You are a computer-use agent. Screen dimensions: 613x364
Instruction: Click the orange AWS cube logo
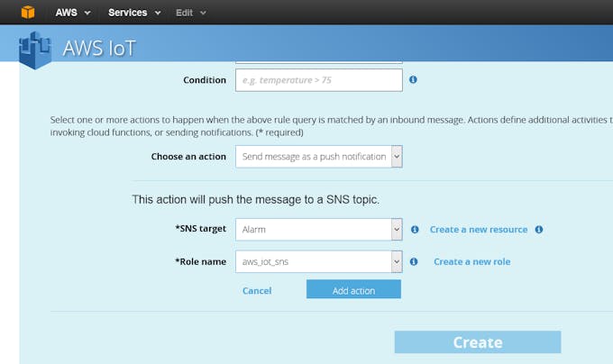[x=28, y=12]
